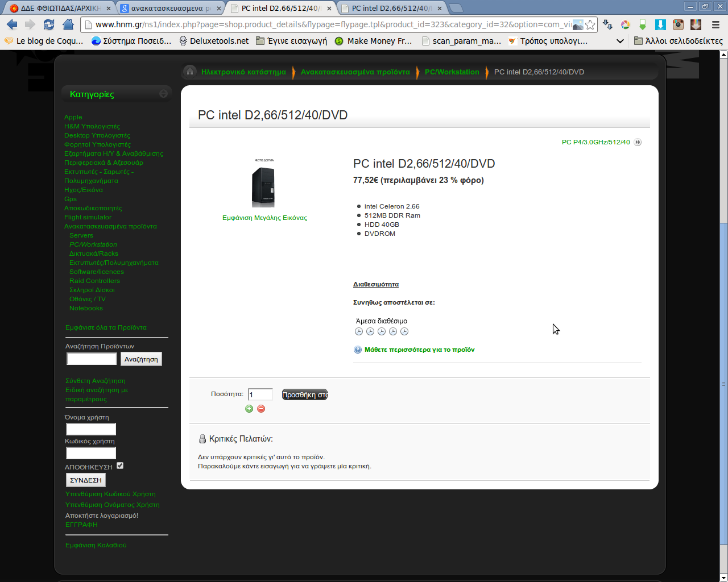
Task: Click Ηλεκτρονικό κατάστημα breadcrumb
Action: coord(243,72)
